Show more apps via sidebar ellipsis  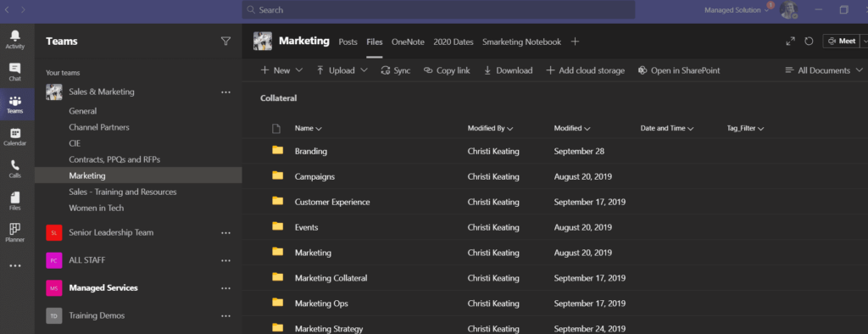(15, 266)
